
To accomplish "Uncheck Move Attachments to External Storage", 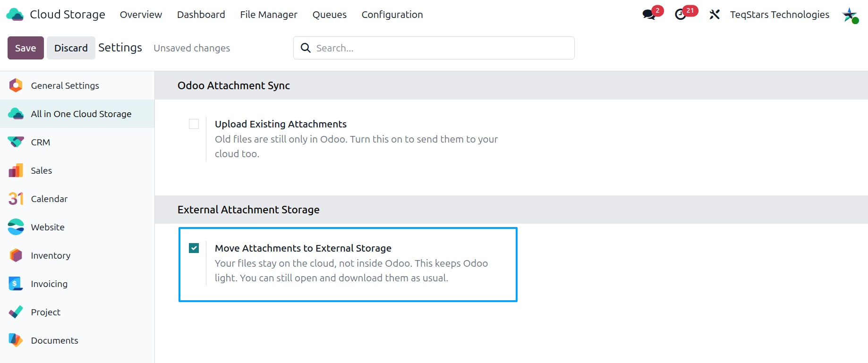I will (194, 248).
